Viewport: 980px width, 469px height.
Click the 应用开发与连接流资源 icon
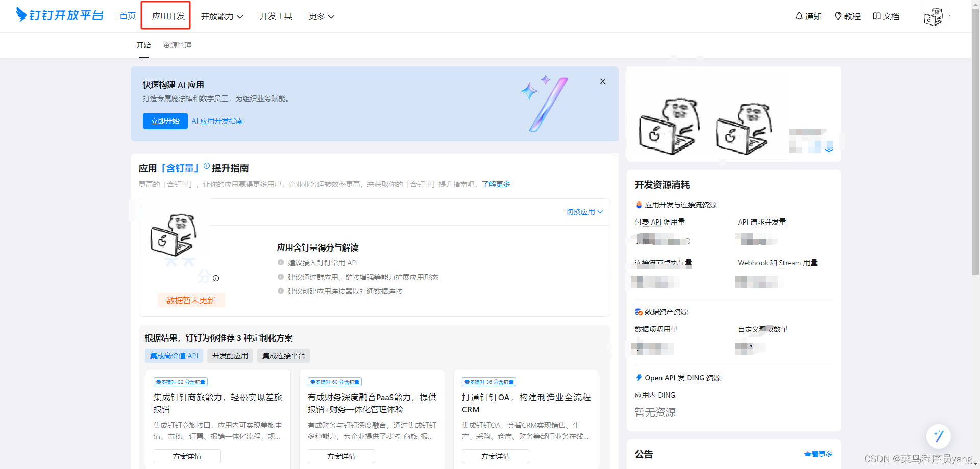639,205
